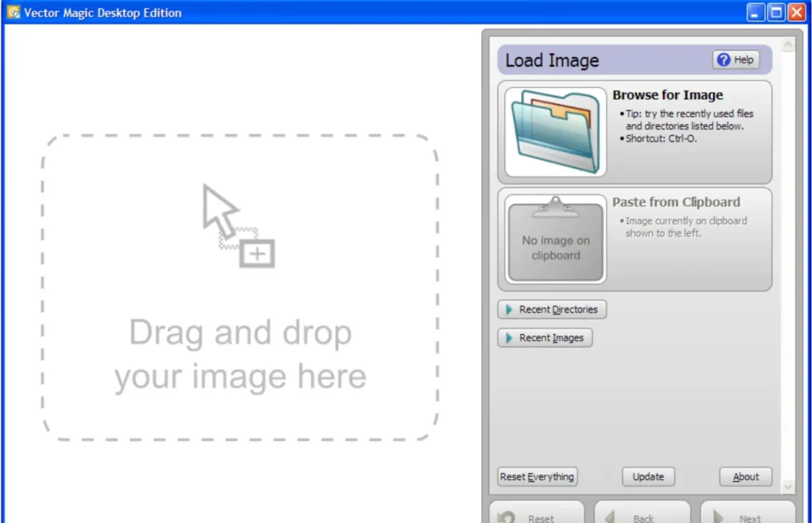Expand the Recent Images list
The height and width of the screenshot is (523, 812).
click(x=545, y=337)
